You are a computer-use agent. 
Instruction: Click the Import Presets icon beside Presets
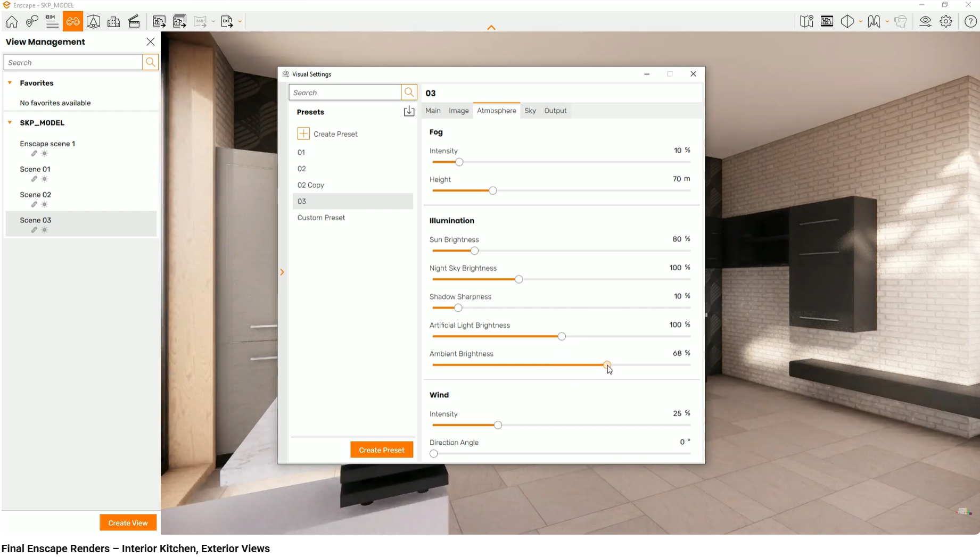click(409, 112)
